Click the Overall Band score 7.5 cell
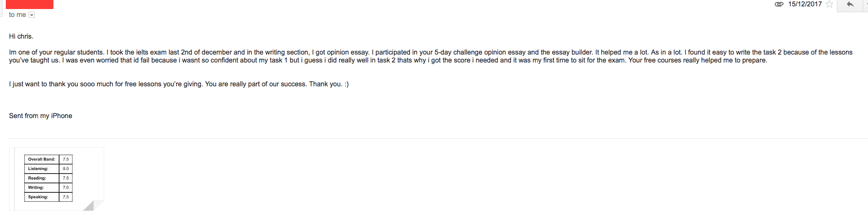This screenshot has width=868, height=215. 66,159
